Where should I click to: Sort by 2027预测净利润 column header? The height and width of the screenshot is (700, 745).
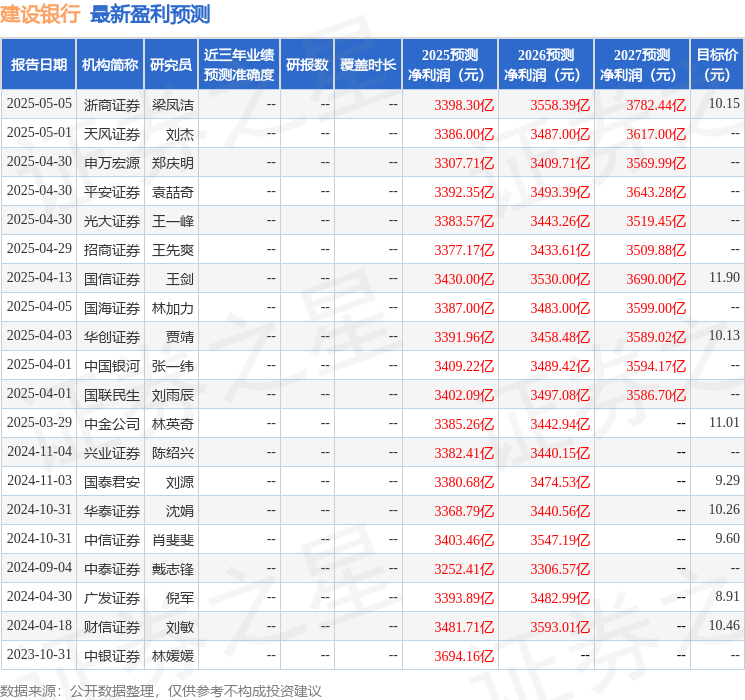641,64
